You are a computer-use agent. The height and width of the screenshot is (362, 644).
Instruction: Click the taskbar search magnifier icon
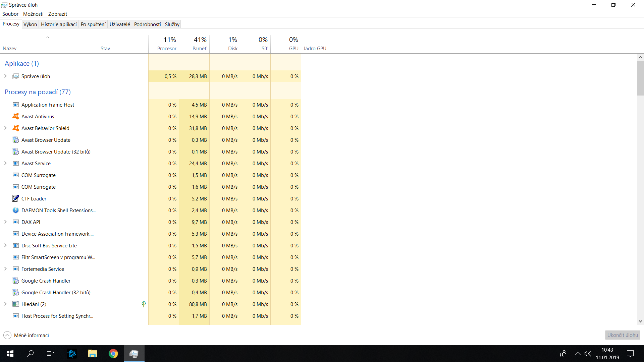click(30, 354)
